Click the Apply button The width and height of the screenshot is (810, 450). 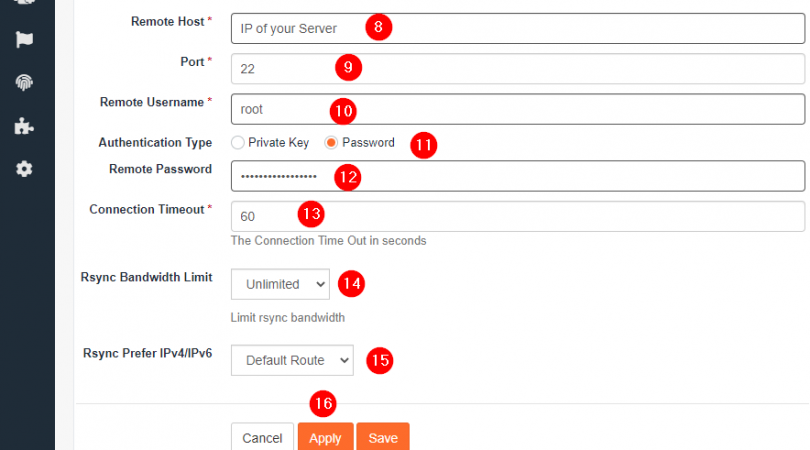tap(325, 438)
